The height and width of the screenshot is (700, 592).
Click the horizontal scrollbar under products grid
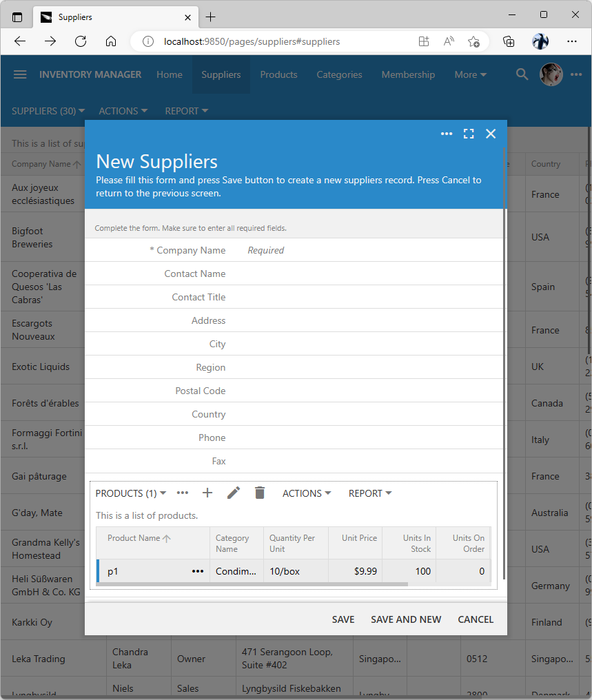(x=255, y=584)
